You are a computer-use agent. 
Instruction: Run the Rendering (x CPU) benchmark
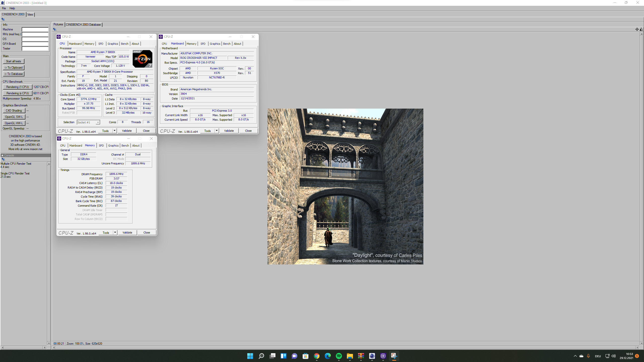click(18, 93)
